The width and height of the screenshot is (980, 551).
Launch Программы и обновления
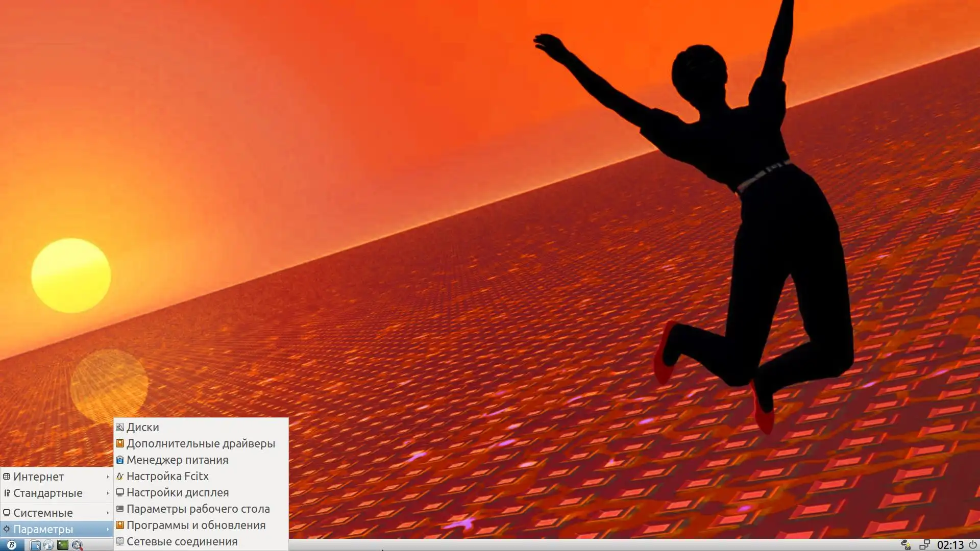196,525
